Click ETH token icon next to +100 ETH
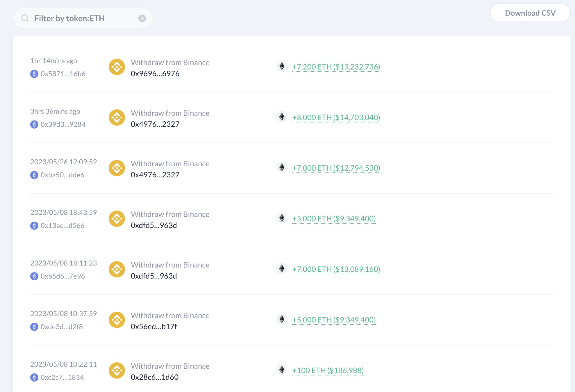575x392 pixels. [282, 370]
